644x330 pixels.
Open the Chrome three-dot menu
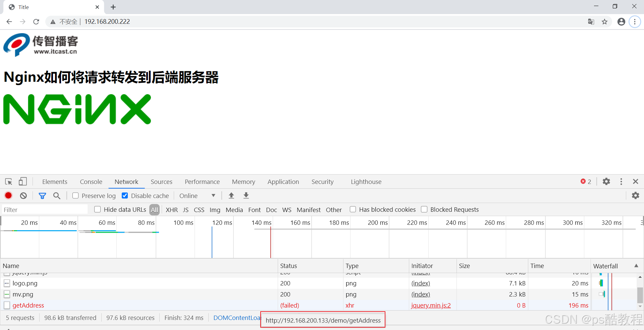(635, 22)
